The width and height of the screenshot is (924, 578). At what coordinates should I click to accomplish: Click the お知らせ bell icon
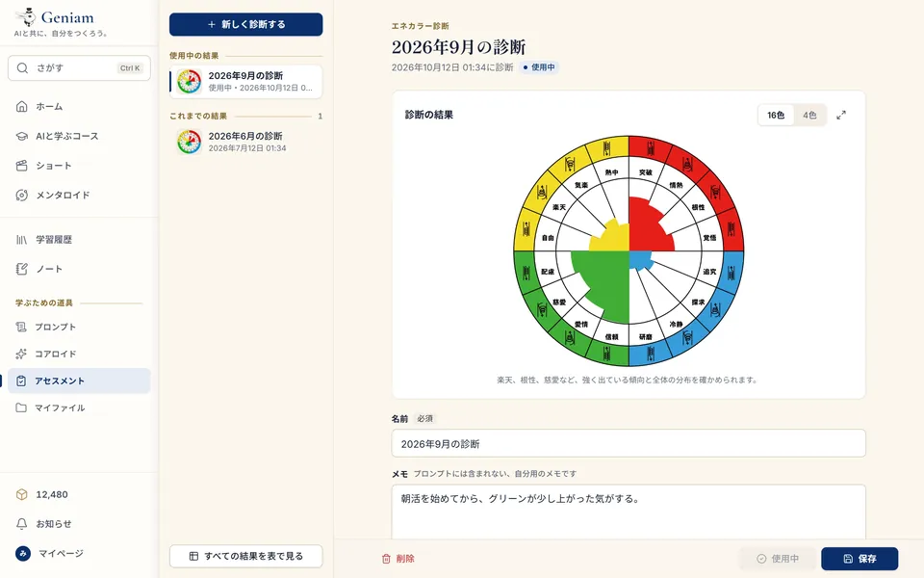(22, 524)
